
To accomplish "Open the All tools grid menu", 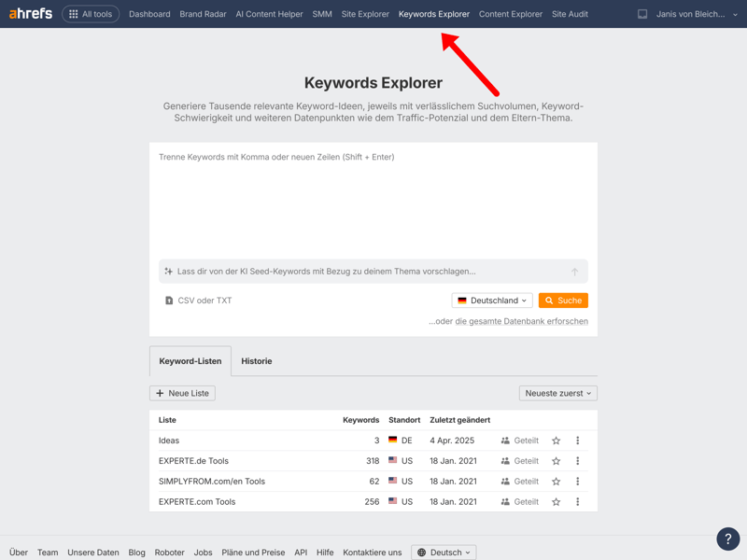I will [91, 14].
